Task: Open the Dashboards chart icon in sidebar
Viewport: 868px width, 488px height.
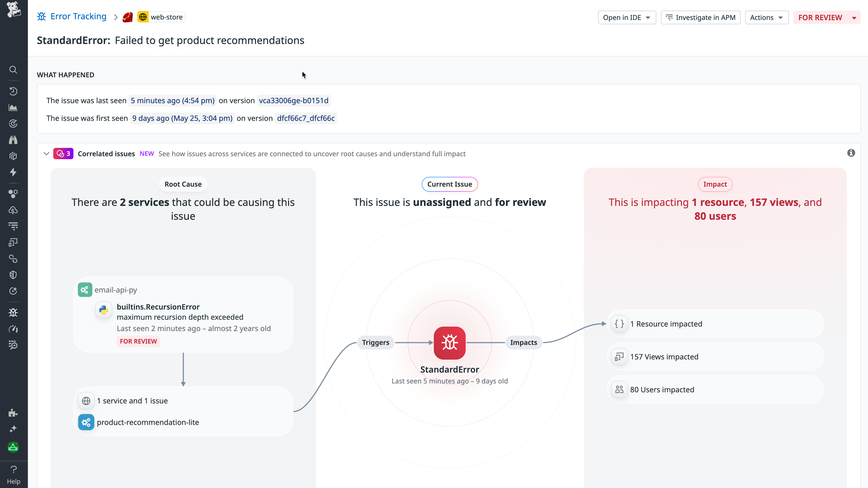Action: point(13,107)
